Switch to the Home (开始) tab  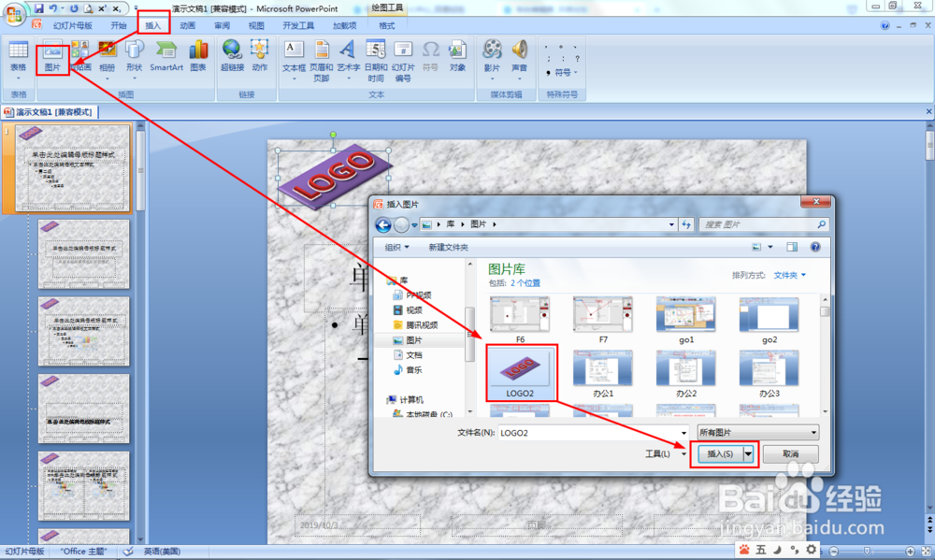coord(119,25)
